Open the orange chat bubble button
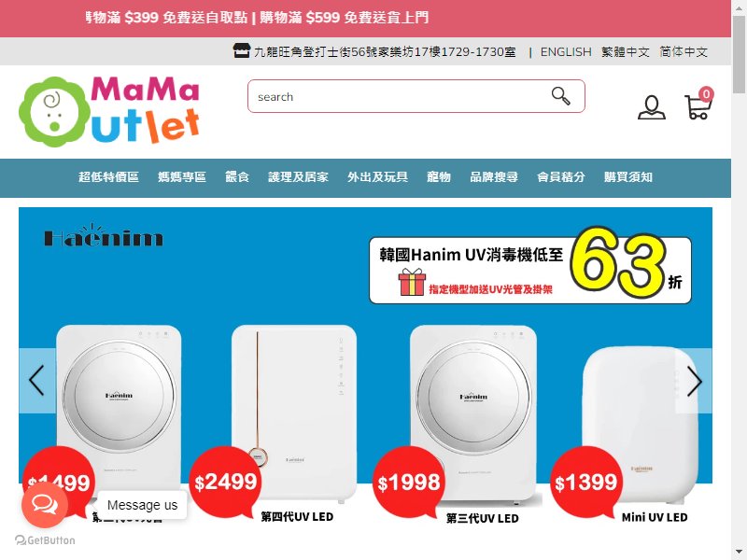 pos(45,504)
